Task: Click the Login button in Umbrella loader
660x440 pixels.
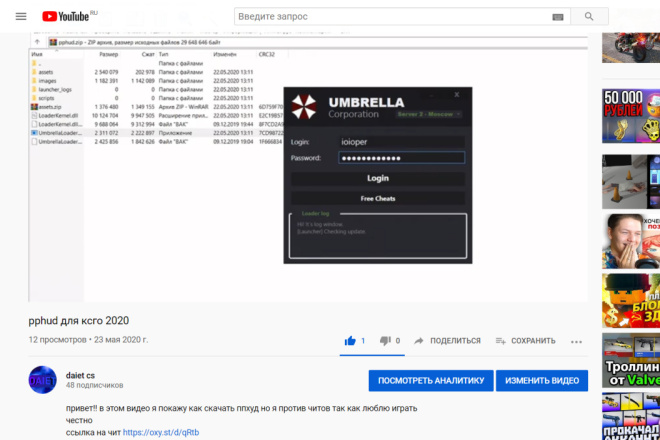Action: [x=378, y=179]
